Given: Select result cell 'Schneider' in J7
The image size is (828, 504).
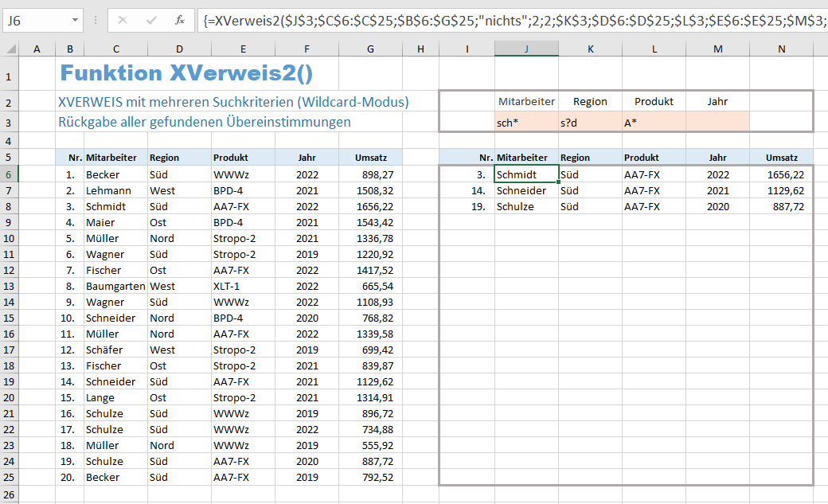Looking at the screenshot, I should [x=526, y=190].
